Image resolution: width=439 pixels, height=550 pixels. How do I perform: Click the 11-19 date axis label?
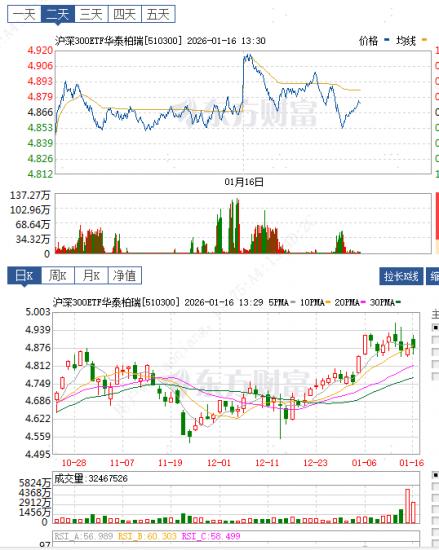click(170, 463)
